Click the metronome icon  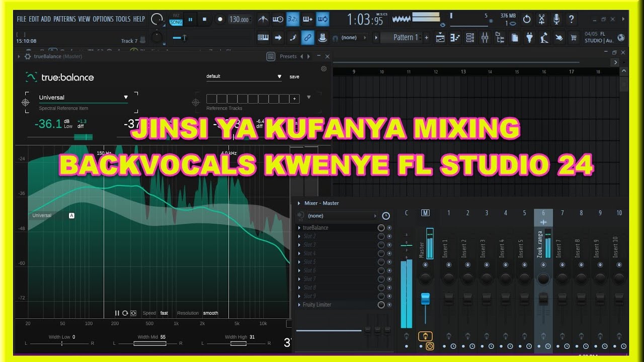coord(263,19)
